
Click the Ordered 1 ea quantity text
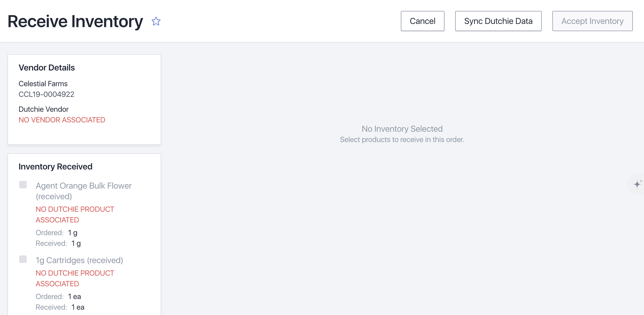[58, 296]
